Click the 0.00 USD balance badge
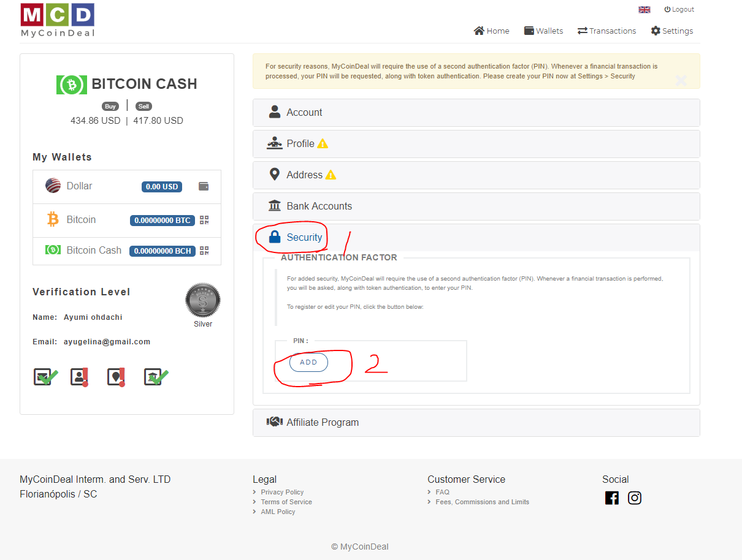 [162, 187]
